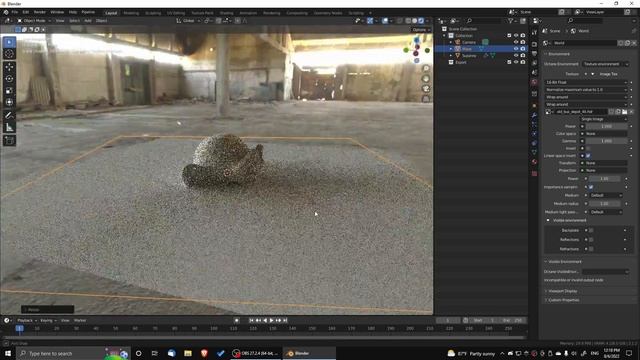Open Global transform orientation dropdown
The image size is (640, 360).
click(x=188, y=20)
